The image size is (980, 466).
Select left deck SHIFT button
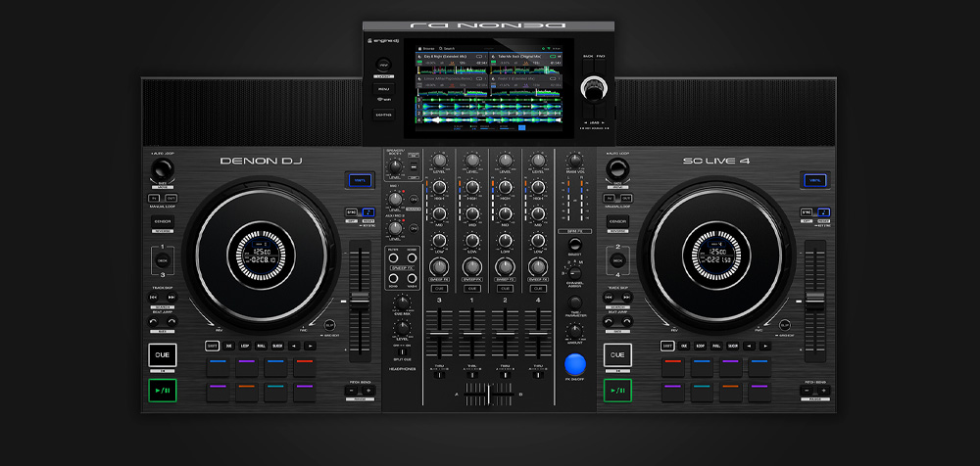point(213,346)
